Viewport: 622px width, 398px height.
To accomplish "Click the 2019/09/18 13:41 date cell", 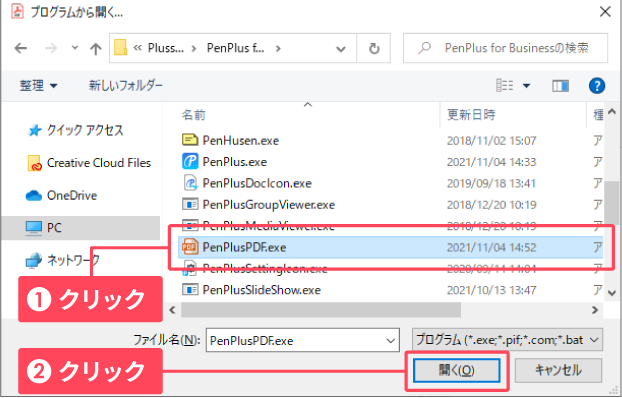I will tap(491, 183).
